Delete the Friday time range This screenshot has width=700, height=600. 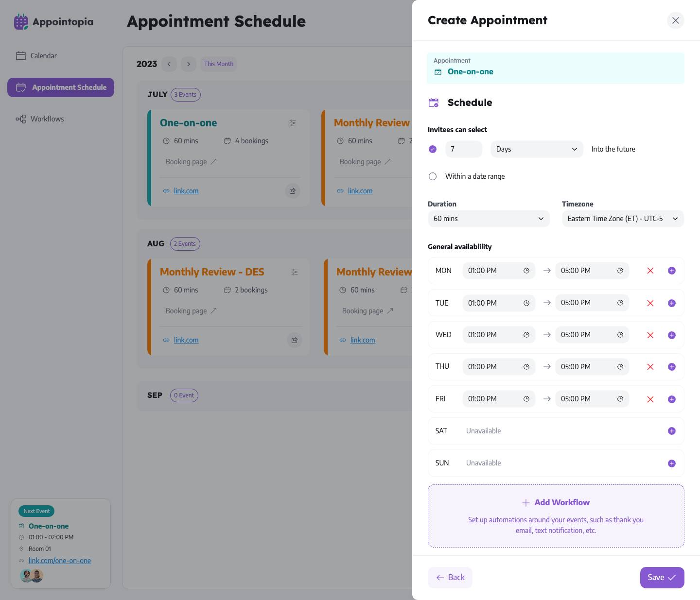(x=650, y=399)
